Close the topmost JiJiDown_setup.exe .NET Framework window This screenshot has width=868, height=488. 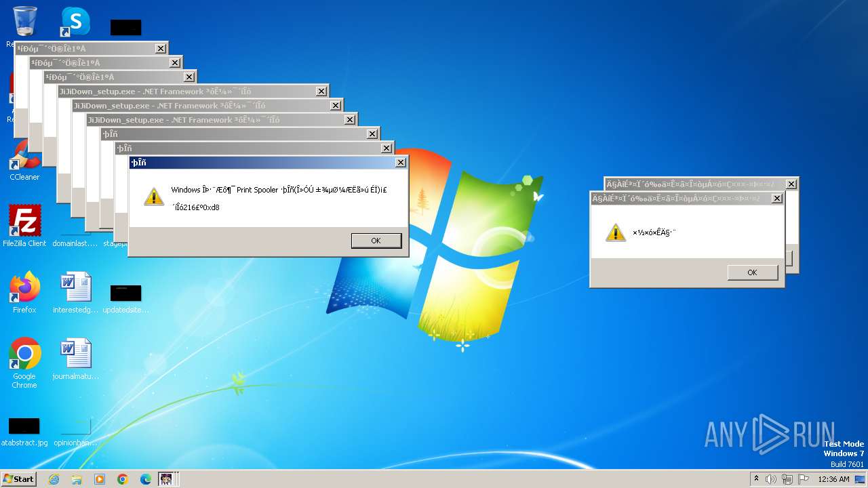(x=321, y=91)
